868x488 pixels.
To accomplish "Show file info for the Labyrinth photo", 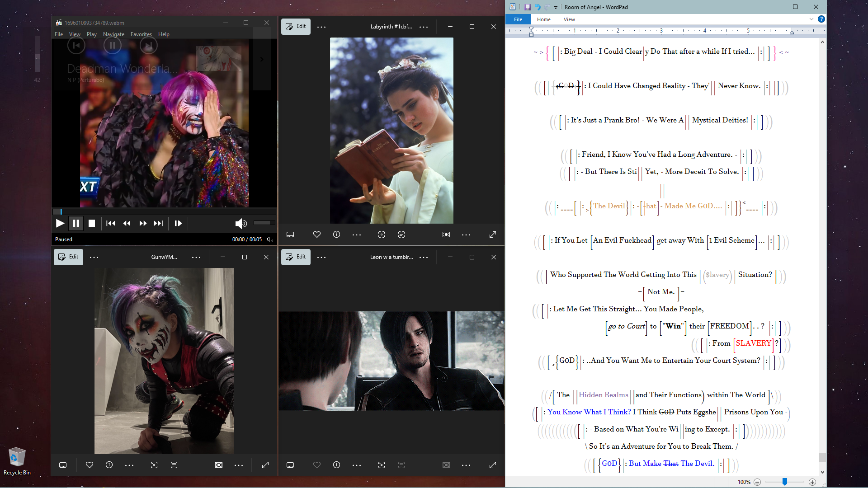I will (337, 235).
